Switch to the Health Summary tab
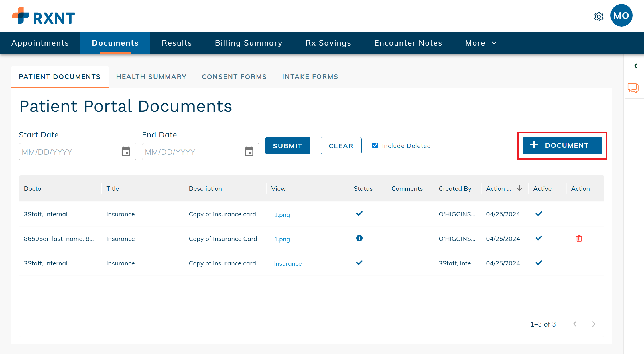644x354 pixels. click(x=151, y=77)
